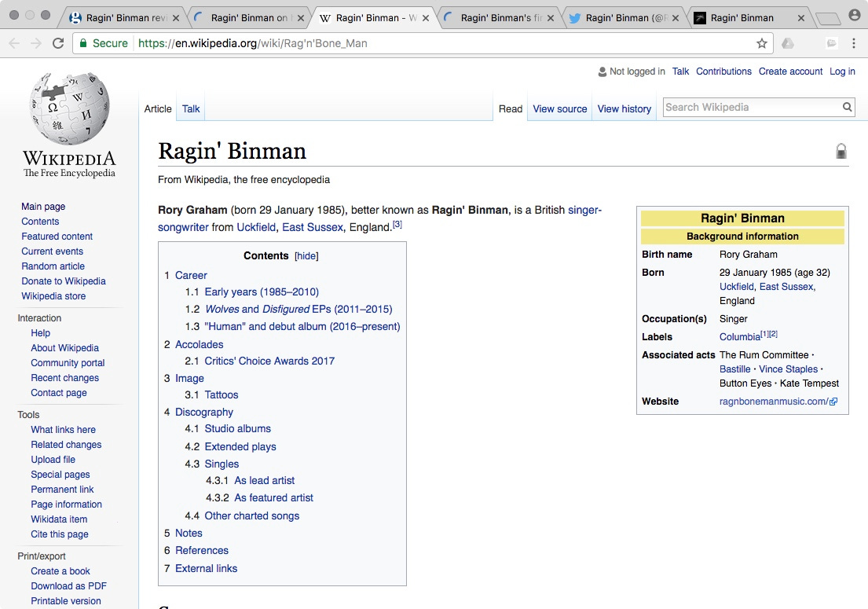Switch to the Twitter Ragin' Binman tab
Screen dimensions: 868x609
tap(624, 18)
